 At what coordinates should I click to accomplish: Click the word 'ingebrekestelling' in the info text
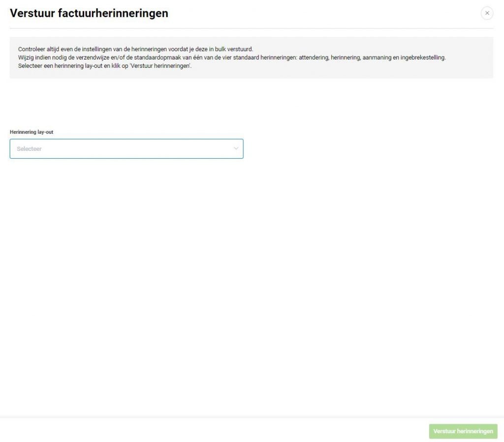423,58
